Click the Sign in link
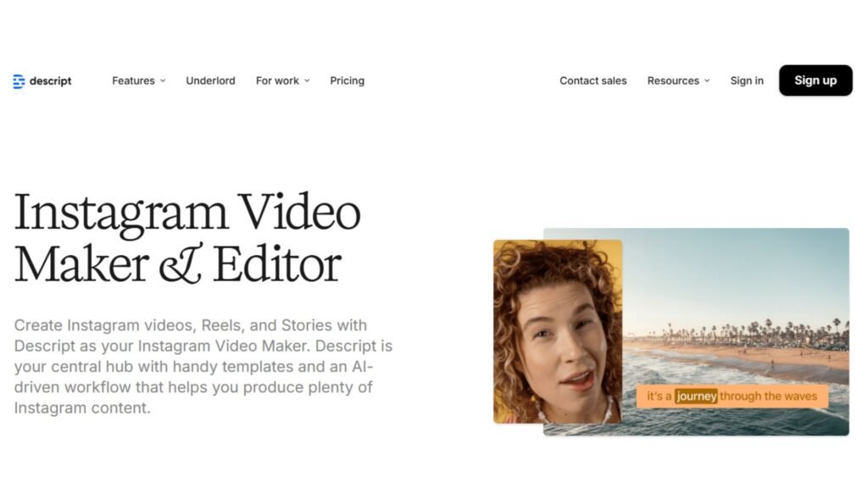The image size is (868, 488). [x=747, y=80]
